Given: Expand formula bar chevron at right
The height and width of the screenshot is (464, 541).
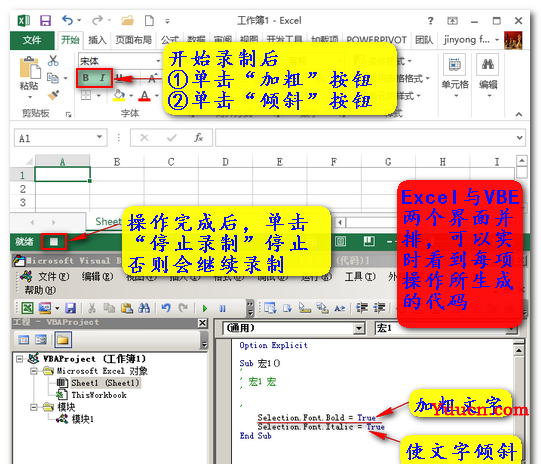Looking at the screenshot, I should pos(520,138).
